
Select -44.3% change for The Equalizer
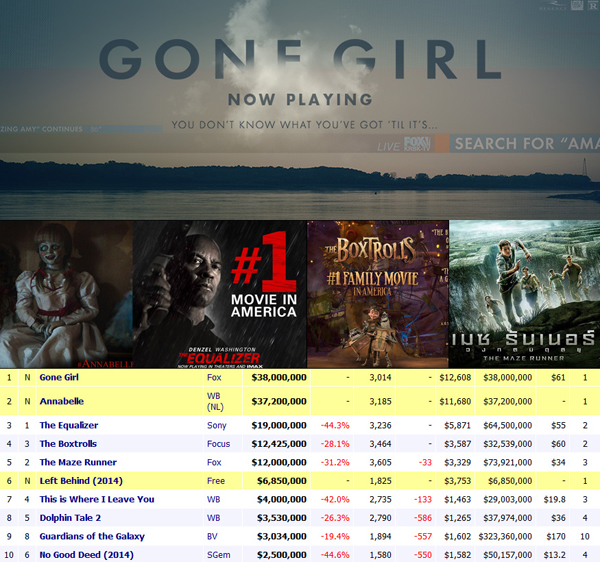pos(335,425)
